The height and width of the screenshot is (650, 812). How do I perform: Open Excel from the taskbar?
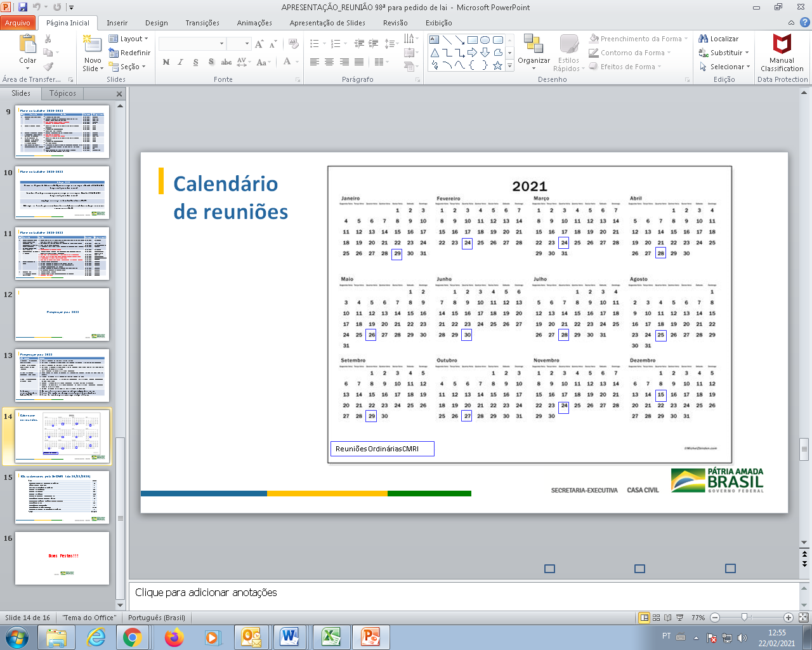[330, 637]
